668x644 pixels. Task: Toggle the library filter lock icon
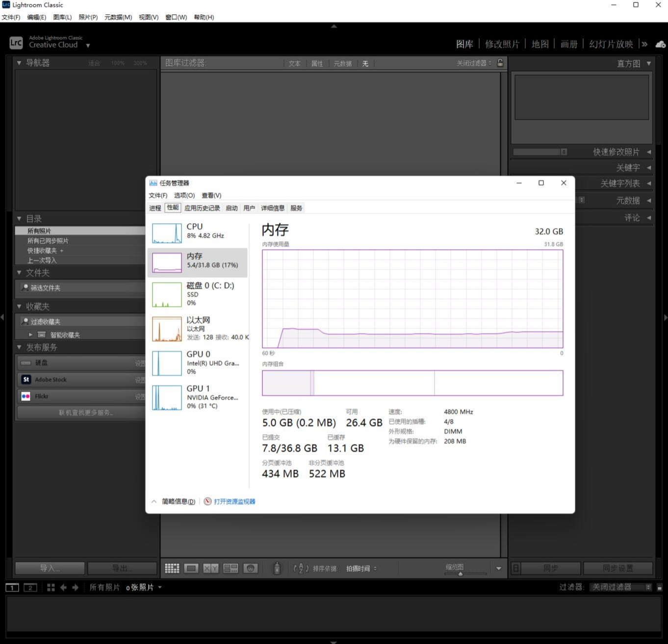point(500,63)
